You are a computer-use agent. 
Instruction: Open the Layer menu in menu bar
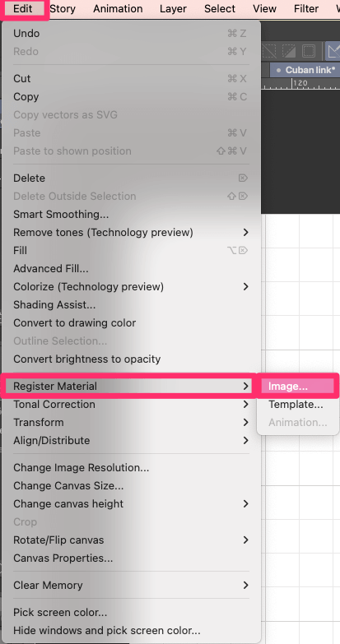point(173,8)
